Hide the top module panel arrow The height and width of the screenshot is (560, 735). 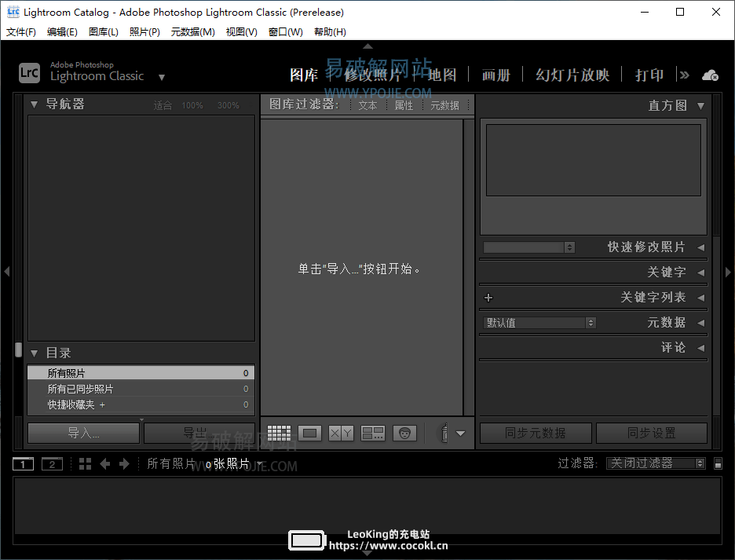(368, 46)
